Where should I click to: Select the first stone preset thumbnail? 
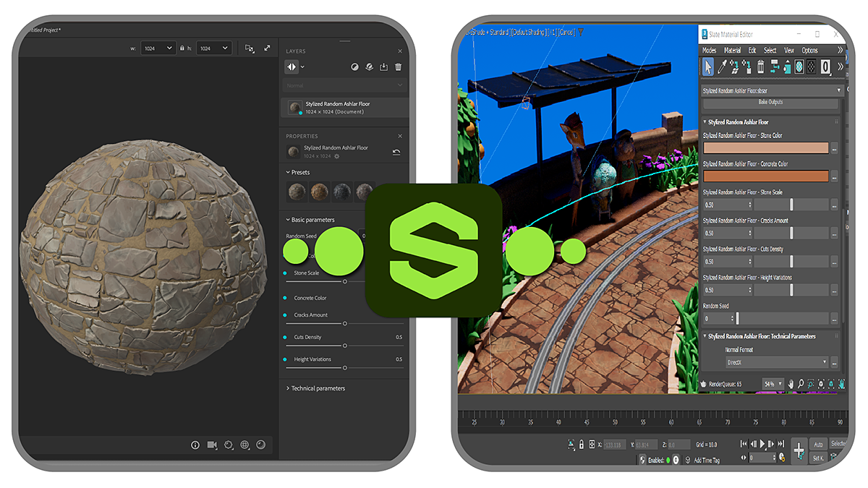click(x=297, y=193)
